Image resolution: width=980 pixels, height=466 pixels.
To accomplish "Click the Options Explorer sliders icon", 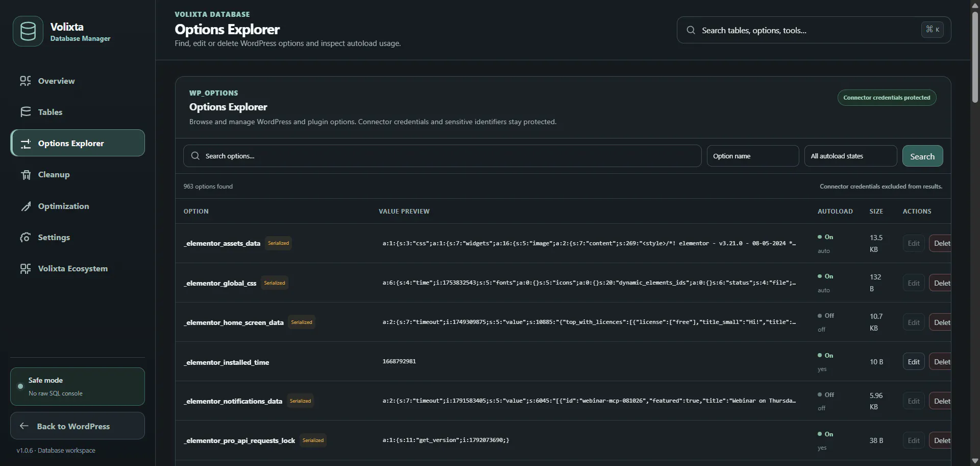I will pyautogui.click(x=26, y=144).
